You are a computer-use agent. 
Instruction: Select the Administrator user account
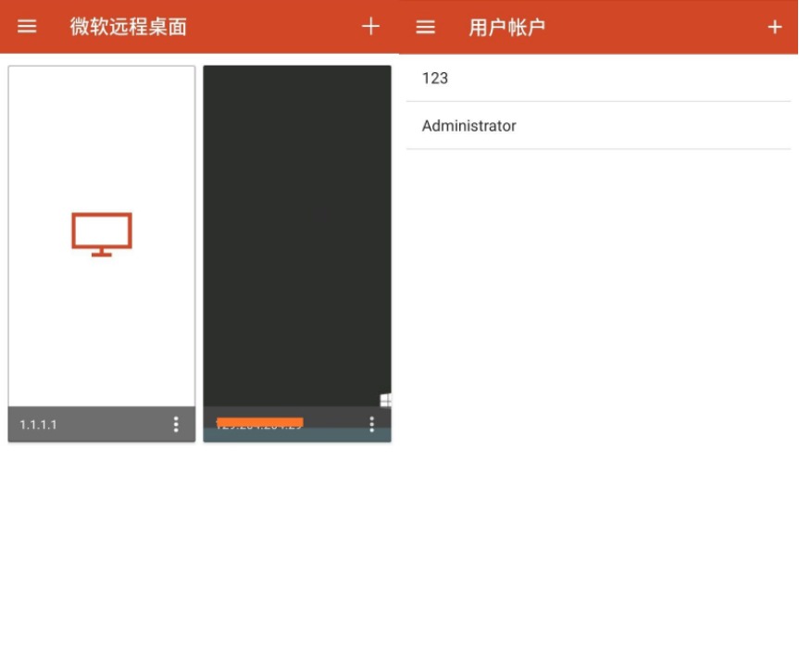(x=598, y=126)
